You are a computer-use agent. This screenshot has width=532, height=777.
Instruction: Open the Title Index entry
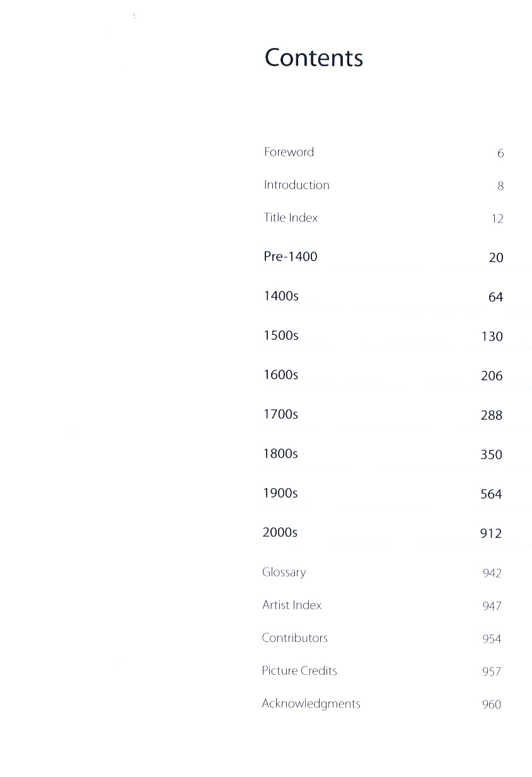tap(291, 218)
